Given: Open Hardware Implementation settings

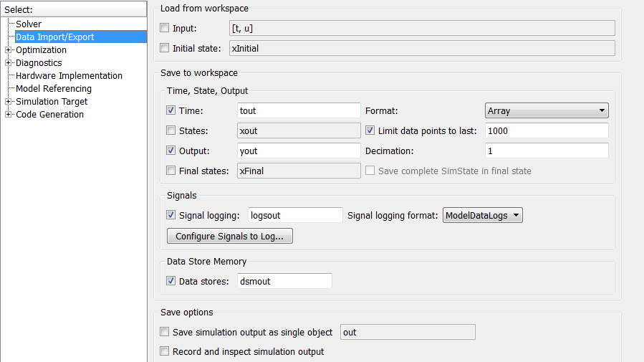Looking at the screenshot, I should pos(69,76).
